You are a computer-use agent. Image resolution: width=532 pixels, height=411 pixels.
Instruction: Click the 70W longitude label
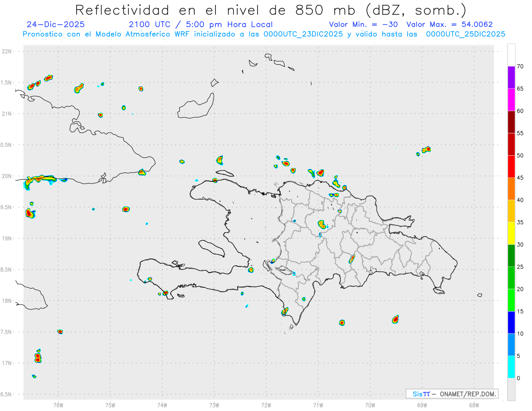370,405
